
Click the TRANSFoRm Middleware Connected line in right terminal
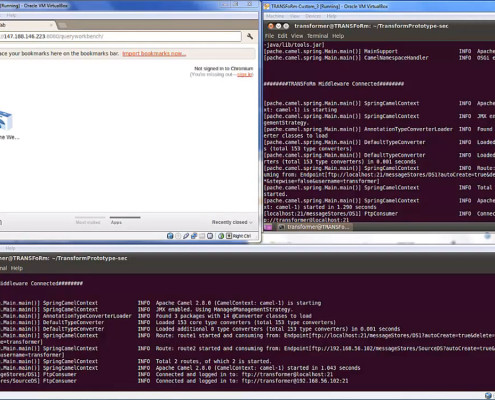pyautogui.click(x=334, y=84)
